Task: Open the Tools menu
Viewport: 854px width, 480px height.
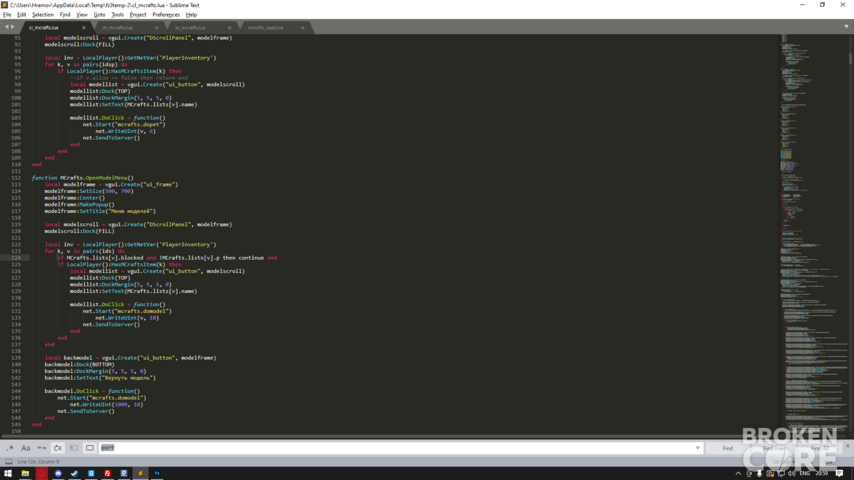Action: pos(118,15)
